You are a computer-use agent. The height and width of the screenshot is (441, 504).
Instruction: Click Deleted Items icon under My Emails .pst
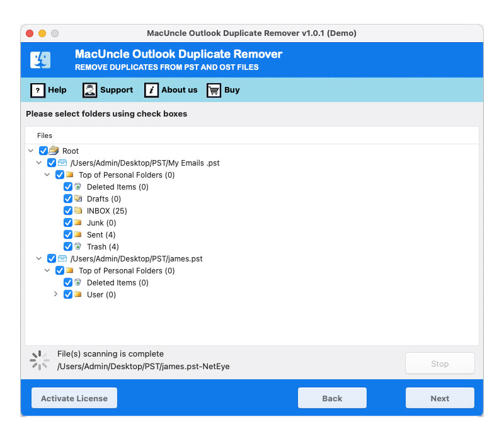pyautogui.click(x=77, y=186)
